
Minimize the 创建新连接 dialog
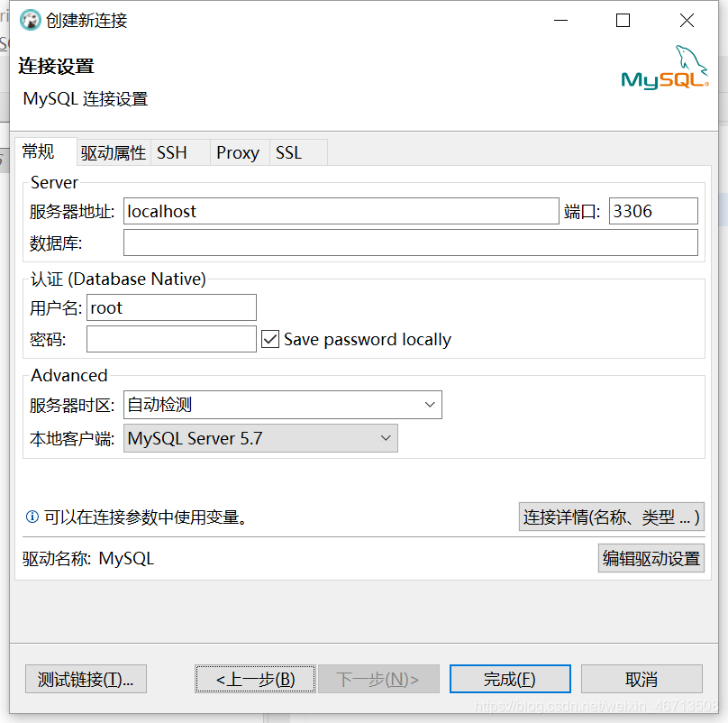(x=560, y=21)
